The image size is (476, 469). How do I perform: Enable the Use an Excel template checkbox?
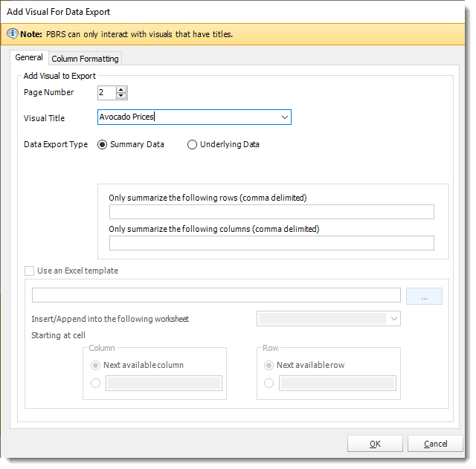[x=30, y=271]
